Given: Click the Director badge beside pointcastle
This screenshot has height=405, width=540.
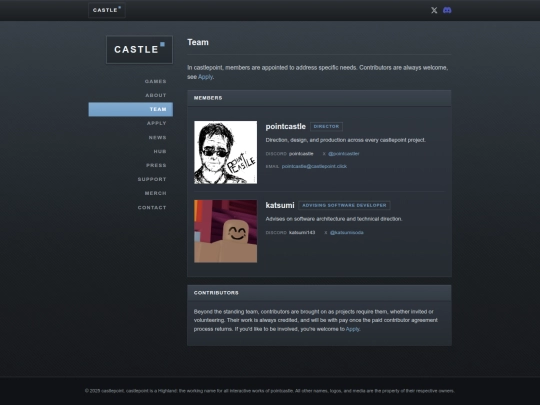Looking at the screenshot, I should coord(326,126).
